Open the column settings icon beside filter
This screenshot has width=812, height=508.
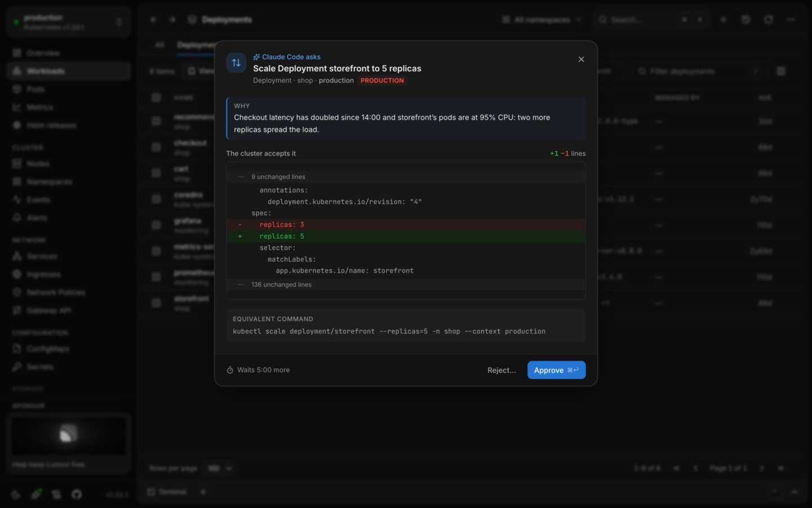click(x=781, y=71)
